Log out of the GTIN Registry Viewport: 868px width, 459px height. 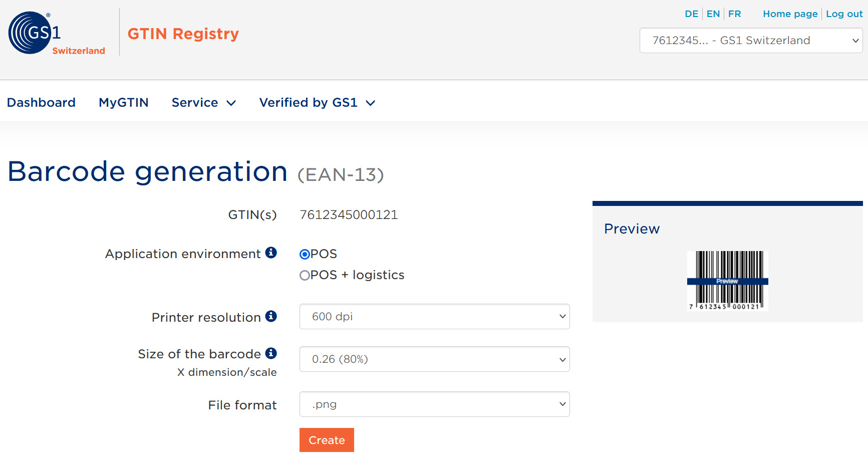click(x=844, y=14)
